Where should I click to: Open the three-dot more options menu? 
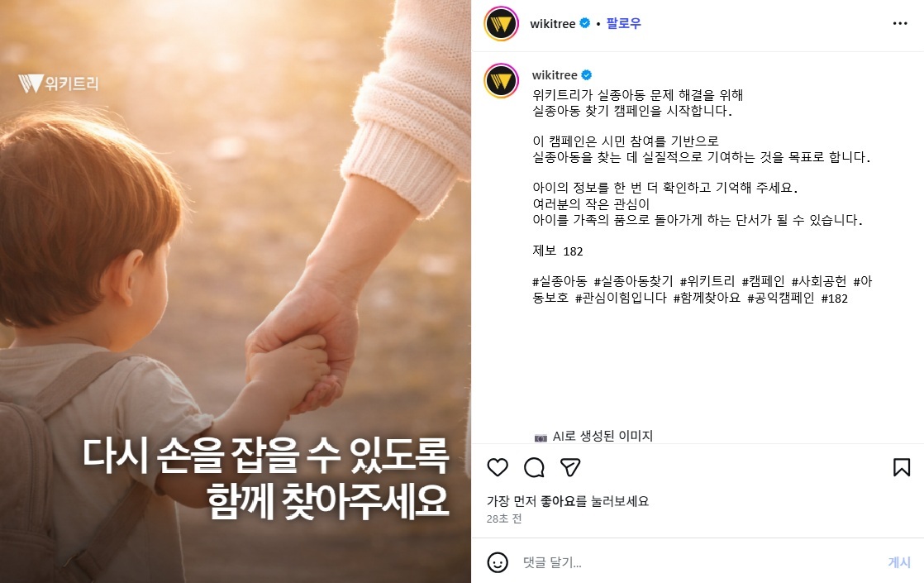pos(900,24)
